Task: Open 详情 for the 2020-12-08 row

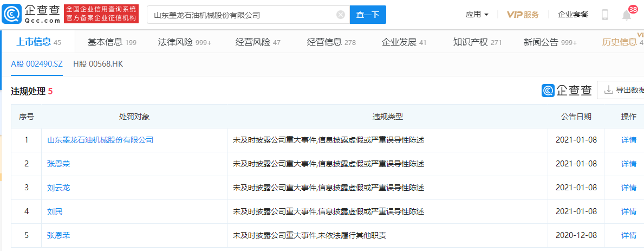Action: click(x=629, y=235)
